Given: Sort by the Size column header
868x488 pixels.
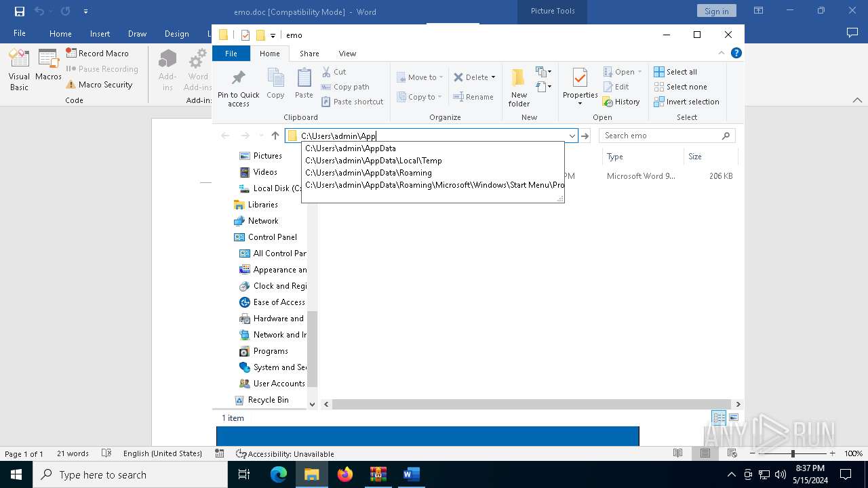Looking at the screenshot, I should coord(710,157).
